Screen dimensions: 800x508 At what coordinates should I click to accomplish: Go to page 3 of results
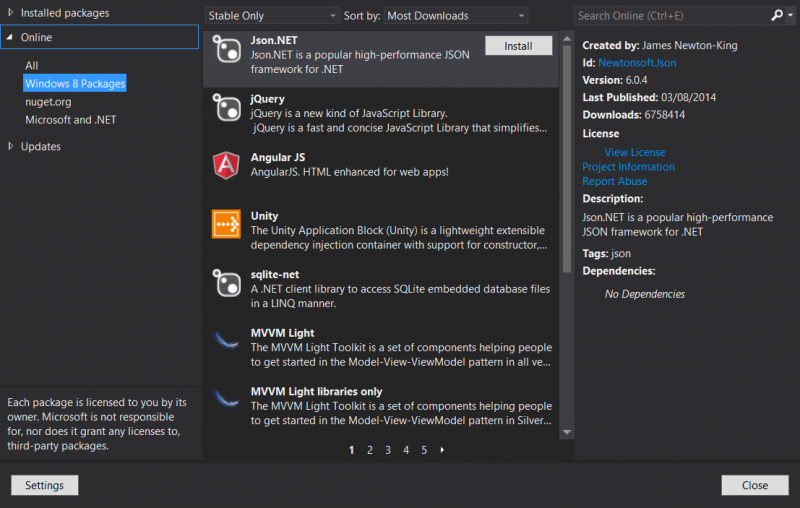click(388, 450)
